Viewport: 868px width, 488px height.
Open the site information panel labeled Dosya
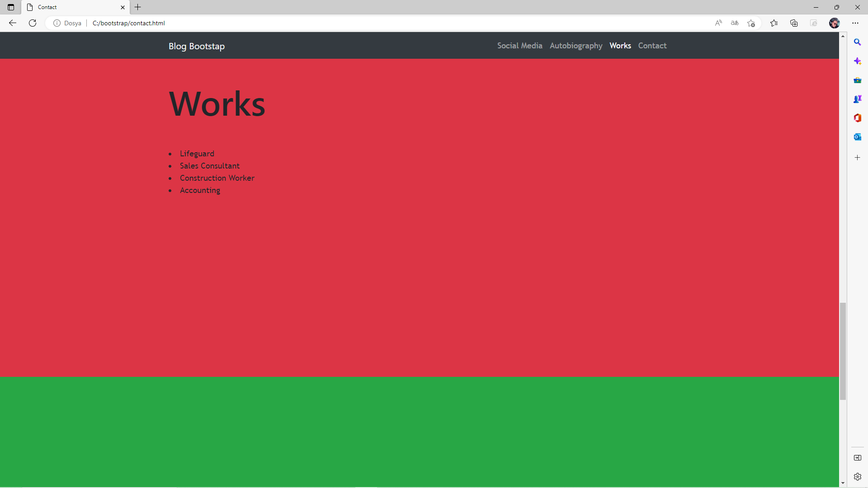click(67, 23)
